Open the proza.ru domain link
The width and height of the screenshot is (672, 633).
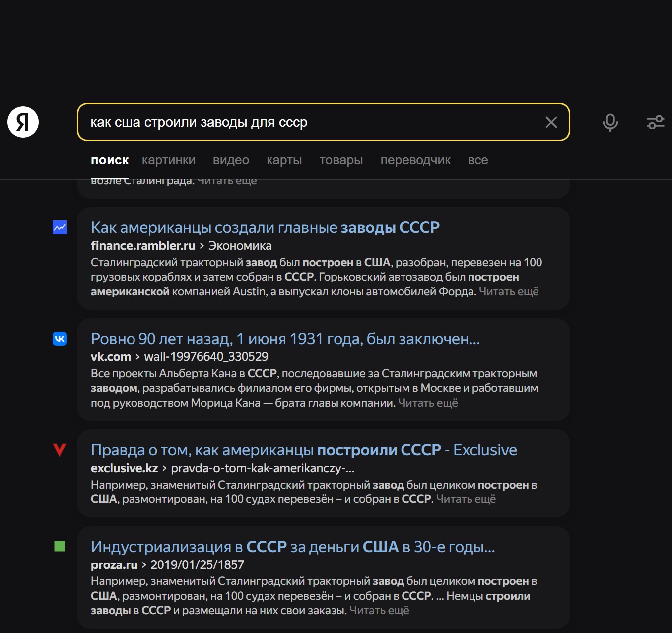point(114,565)
